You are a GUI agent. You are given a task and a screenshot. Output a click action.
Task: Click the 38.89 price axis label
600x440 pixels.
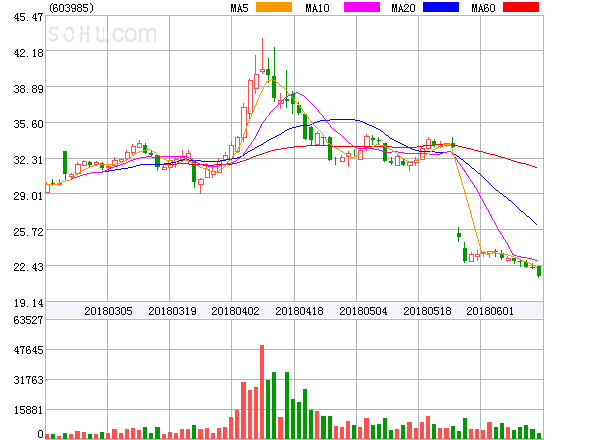28,89
